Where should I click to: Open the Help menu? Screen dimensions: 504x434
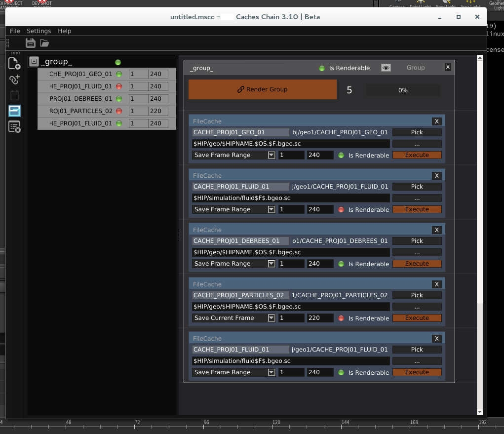(x=65, y=31)
